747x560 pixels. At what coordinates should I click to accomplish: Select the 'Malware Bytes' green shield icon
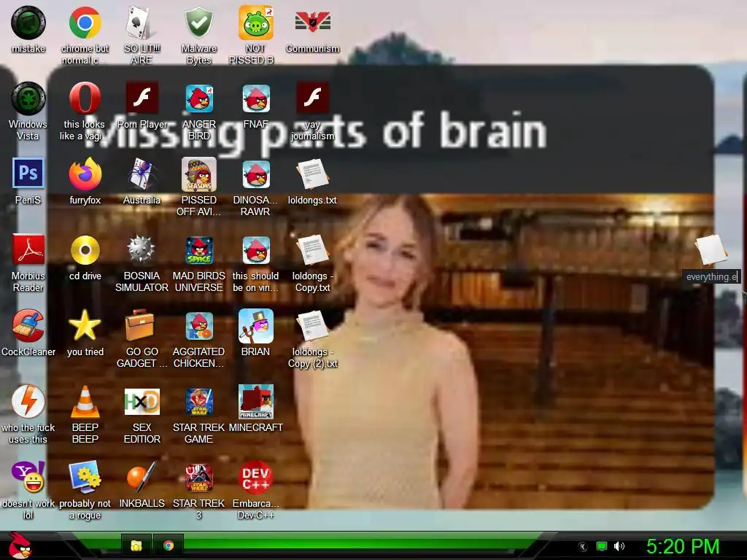198,23
